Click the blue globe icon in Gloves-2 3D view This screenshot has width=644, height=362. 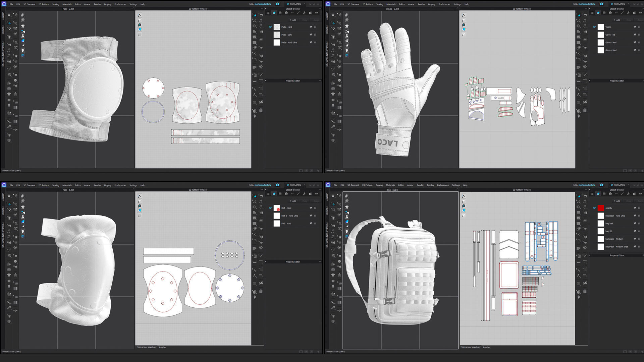coord(347,55)
